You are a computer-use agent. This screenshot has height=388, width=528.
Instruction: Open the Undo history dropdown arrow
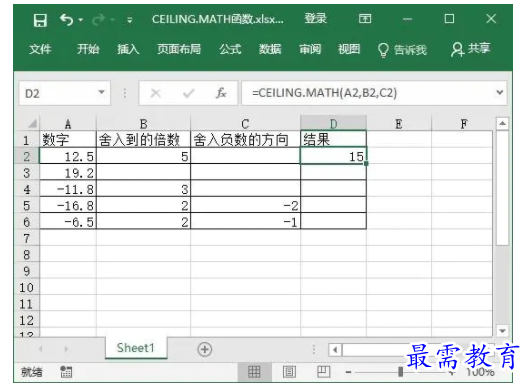80,20
